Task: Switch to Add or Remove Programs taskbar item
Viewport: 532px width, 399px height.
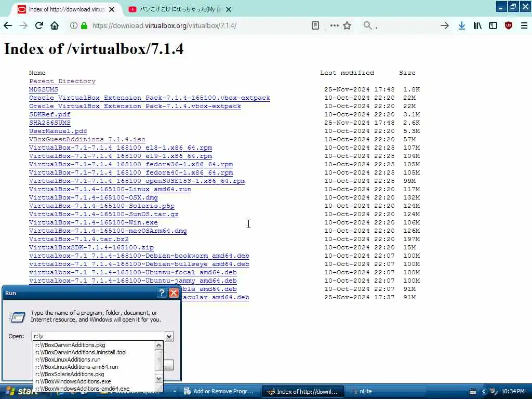Action: pyautogui.click(x=219, y=391)
